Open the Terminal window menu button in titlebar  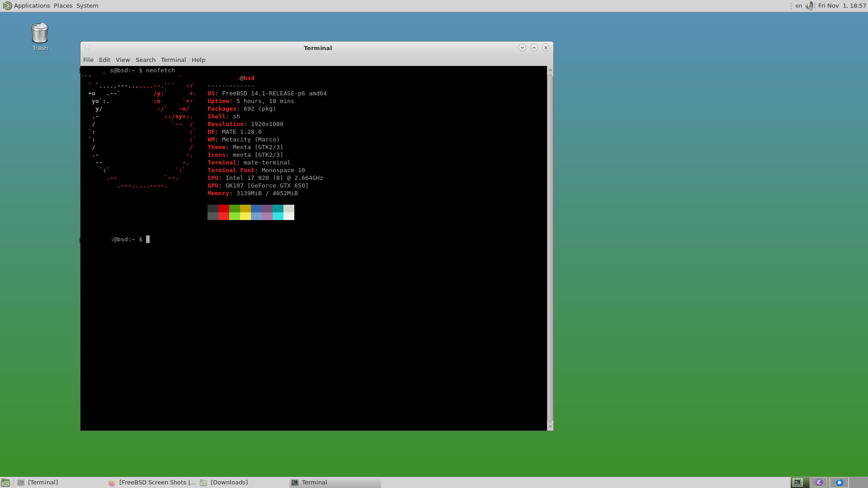[x=87, y=47]
